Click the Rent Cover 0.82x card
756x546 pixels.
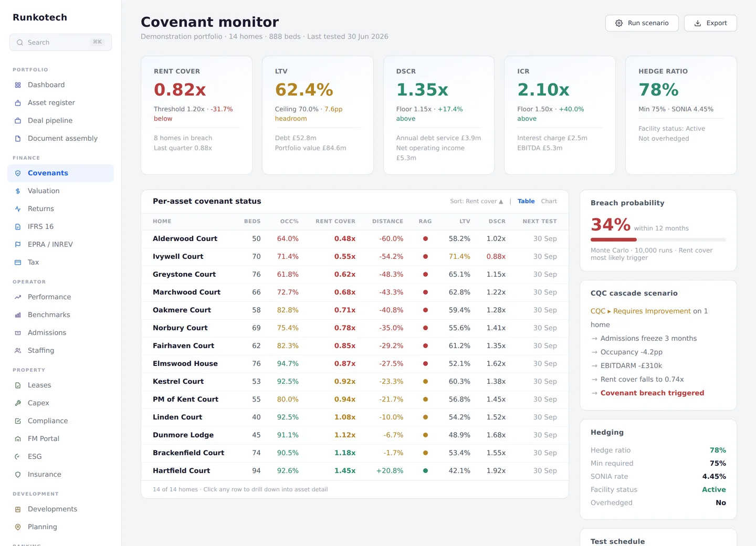pyautogui.click(x=196, y=115)
